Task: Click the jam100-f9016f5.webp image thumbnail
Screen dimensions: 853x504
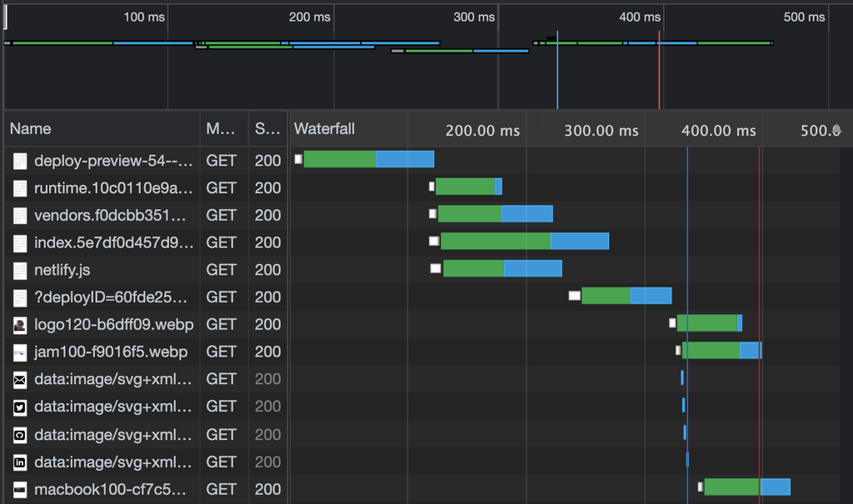Action: tap(20, 352)
